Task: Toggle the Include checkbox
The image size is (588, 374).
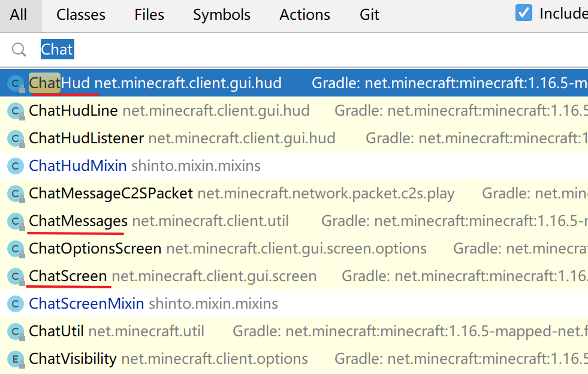Action: click(x=523, y=13)
